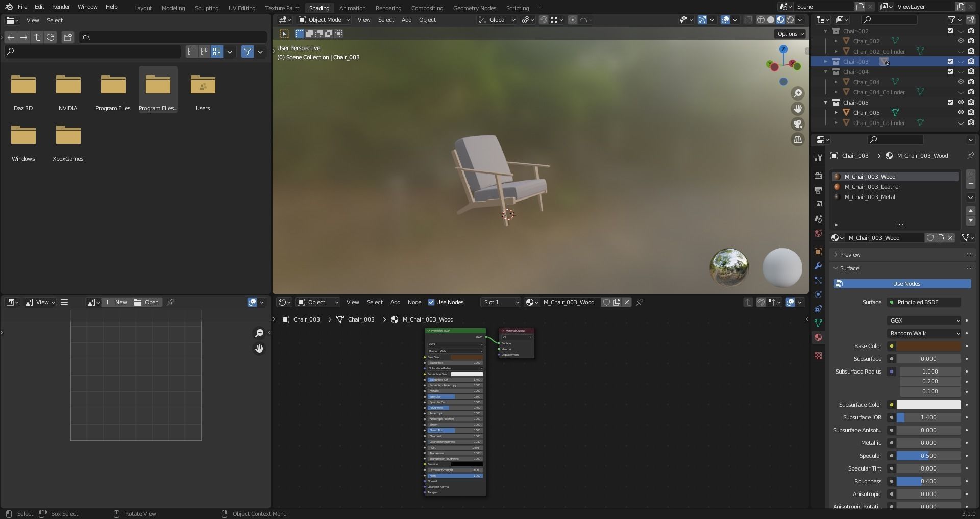980x519 pixels.
Task: Click the Subsurface Color swatch in properties
Action: click(x=928, y=405)
